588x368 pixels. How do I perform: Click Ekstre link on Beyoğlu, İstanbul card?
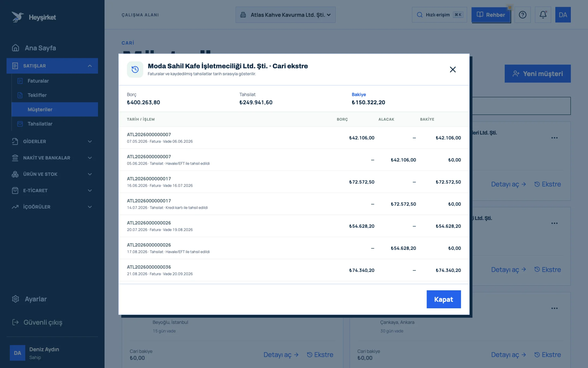tap(320, 355)
